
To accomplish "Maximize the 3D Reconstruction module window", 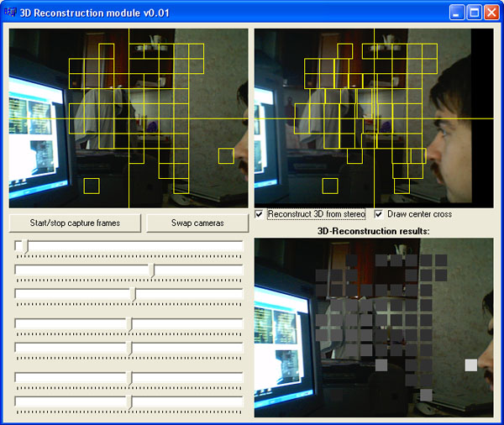I will pos(473,12).
